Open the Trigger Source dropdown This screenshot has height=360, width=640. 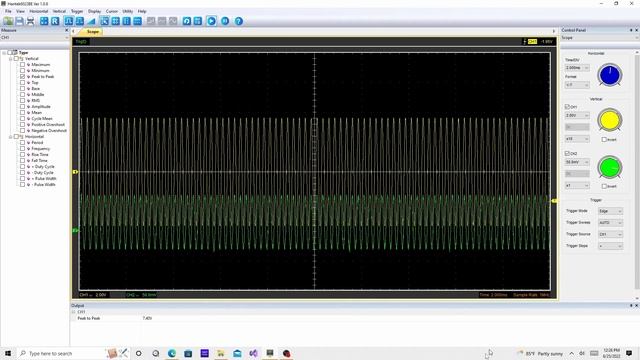point(611,234)
